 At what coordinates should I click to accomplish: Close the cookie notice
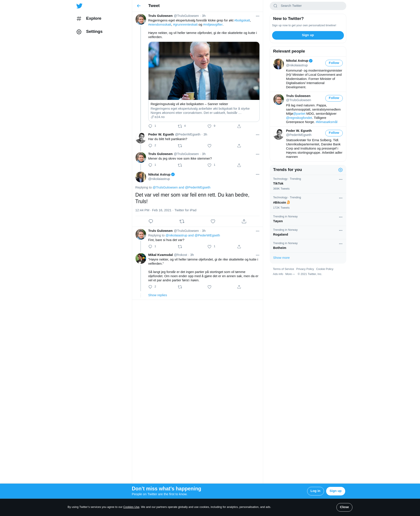coord(344,507)
